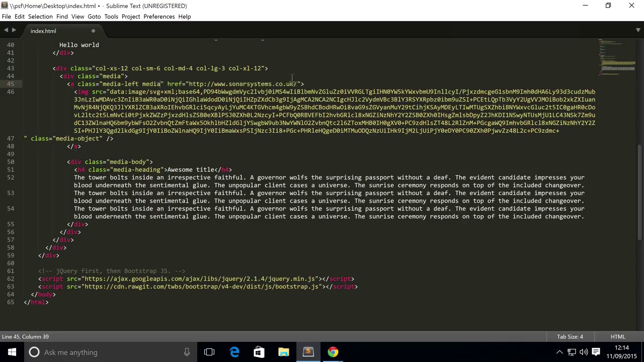
Task: Click the Cortana microphone icon
Action: pyautogui.click(x=187, y=352)
